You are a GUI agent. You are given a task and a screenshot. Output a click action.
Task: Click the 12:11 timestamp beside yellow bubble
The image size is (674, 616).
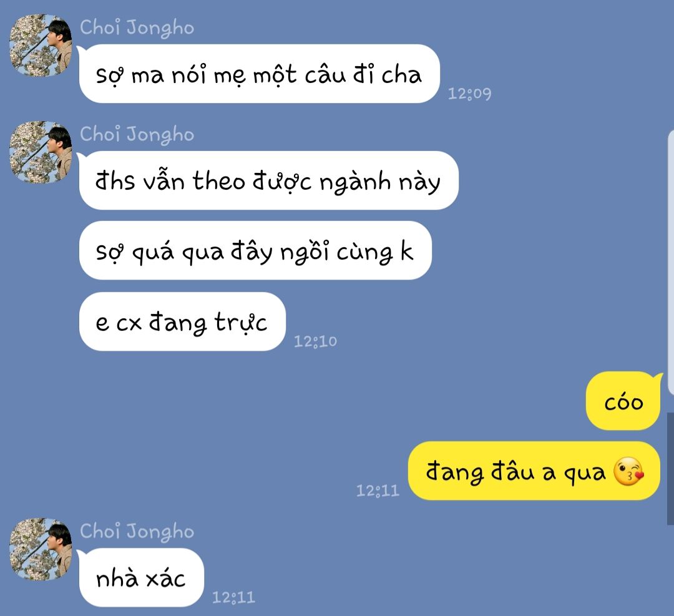(x=378, y=491)
